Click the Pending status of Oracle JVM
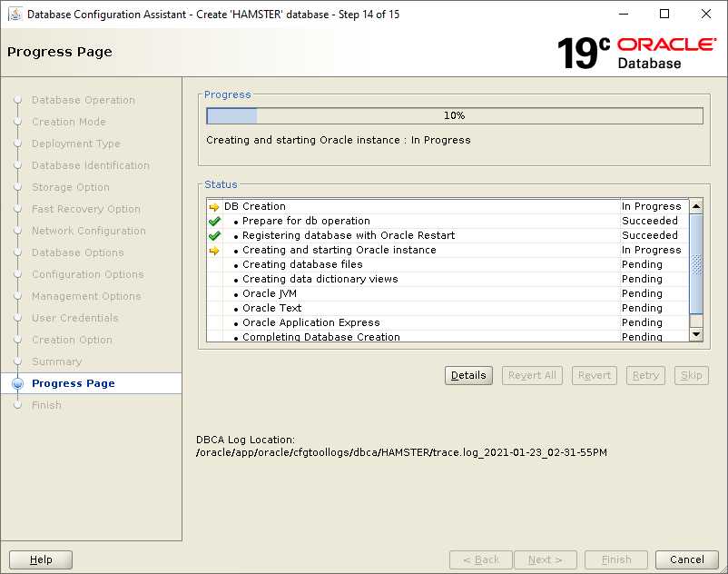Image resolution: width=728 pixels, height=574 pixels. (642, 293)
